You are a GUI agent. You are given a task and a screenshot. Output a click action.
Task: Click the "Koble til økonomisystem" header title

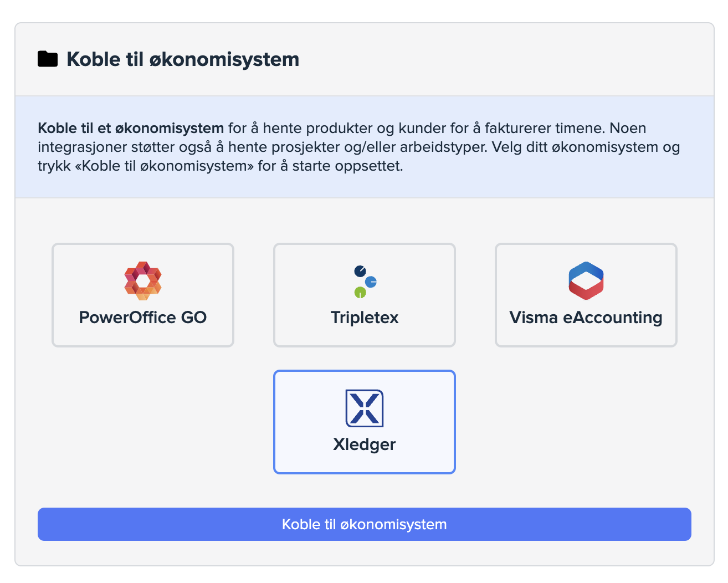(x=183, y=59)
